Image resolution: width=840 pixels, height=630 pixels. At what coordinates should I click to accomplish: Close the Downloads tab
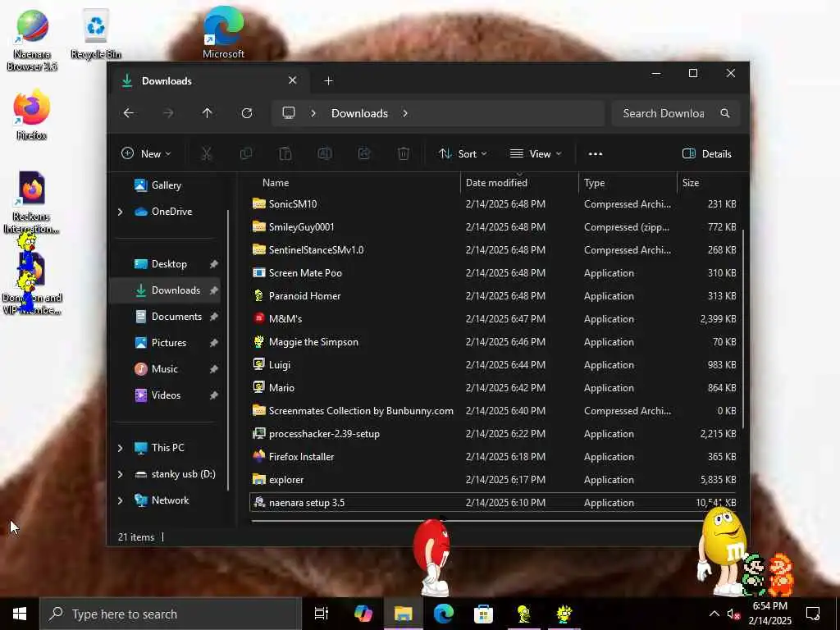pyautogui.click(x=293, y=80)
